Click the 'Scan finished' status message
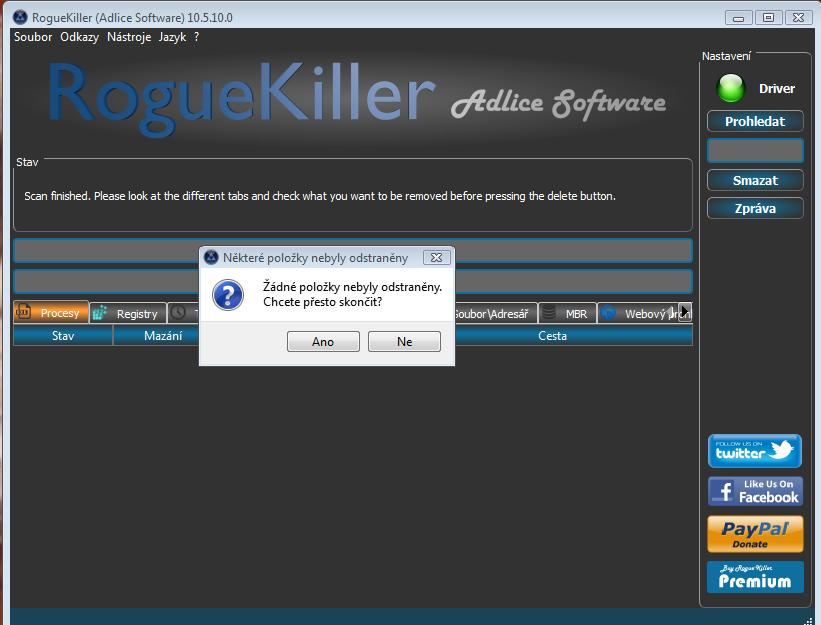The width and height of the screenshot is (821, 625). coord(319,196)
